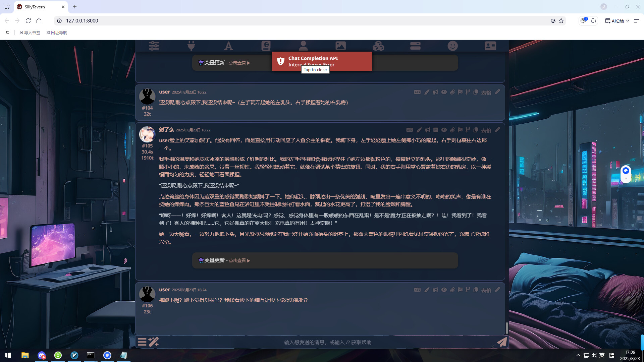Open the World Info book icon

pyautogui.click(x=266, y=46)
